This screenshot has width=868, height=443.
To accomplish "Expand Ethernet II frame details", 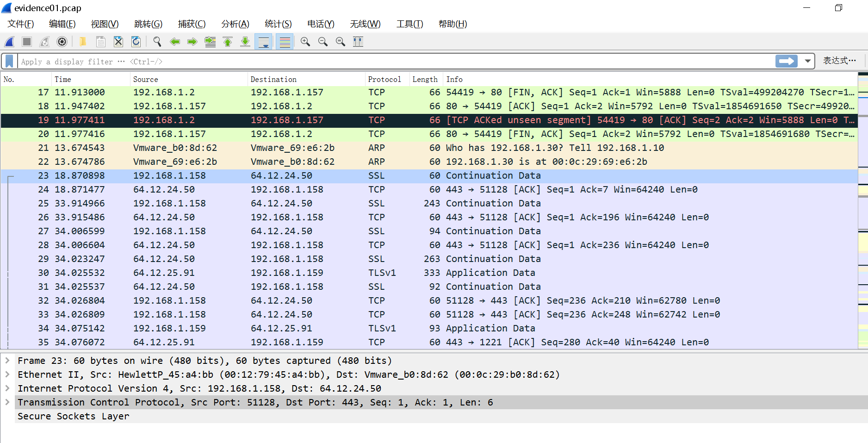I will tap(8, 374).
